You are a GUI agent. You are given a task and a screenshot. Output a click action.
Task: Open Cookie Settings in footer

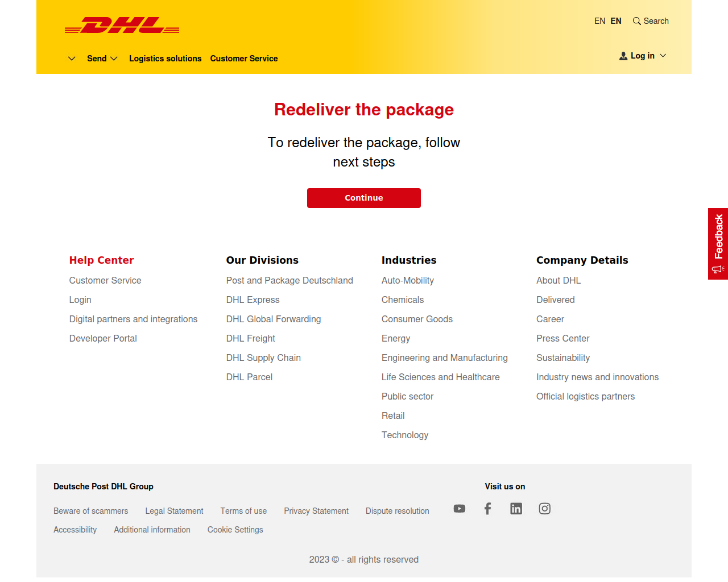(235, 530)
